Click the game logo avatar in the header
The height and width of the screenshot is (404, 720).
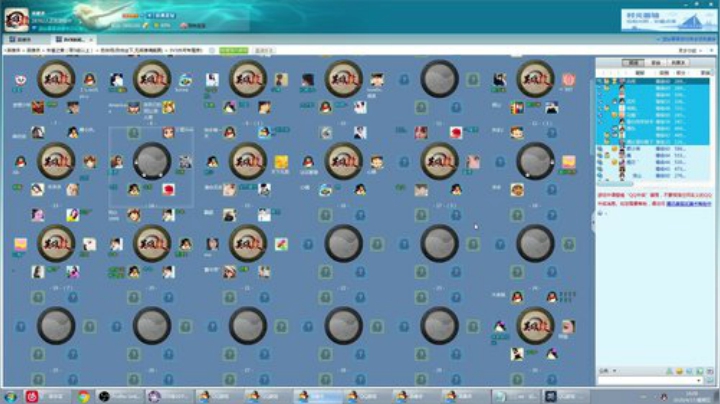[17, 19]
